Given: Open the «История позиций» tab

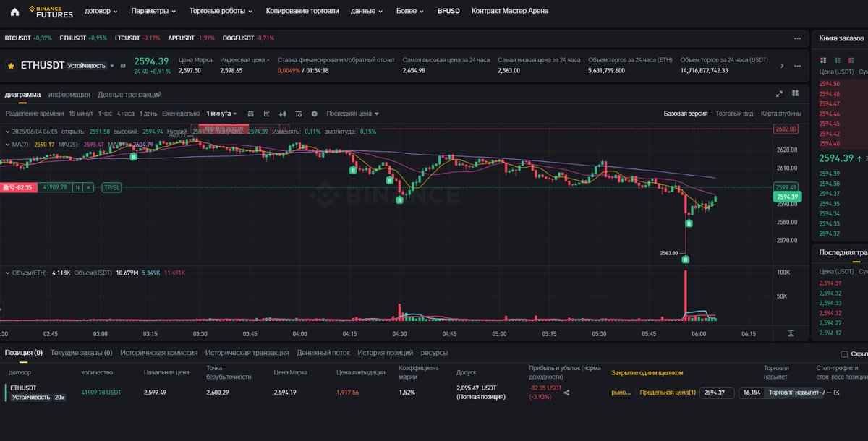Looking at the screenshot, I should [x=385, y=353].
